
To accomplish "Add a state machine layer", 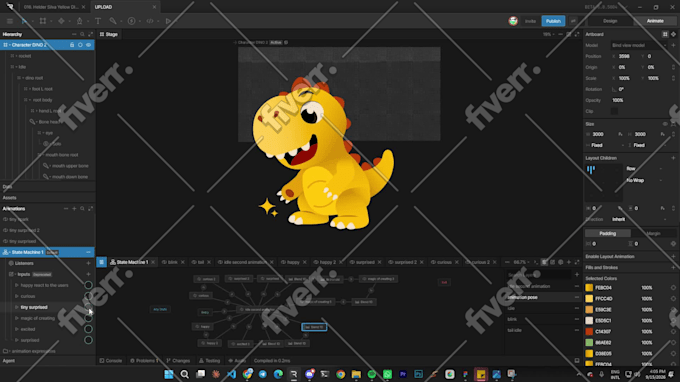I will (577, 274).
